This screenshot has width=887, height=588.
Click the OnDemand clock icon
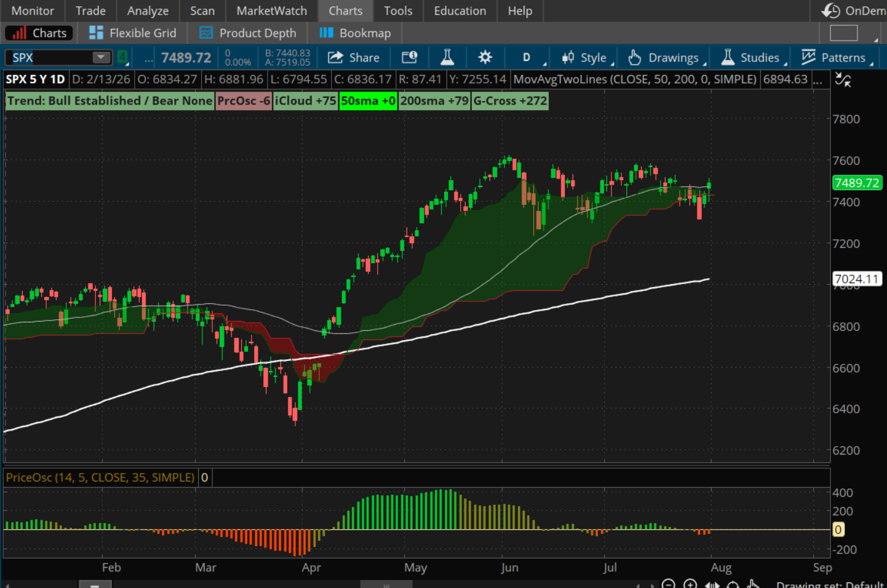(831, 10)
